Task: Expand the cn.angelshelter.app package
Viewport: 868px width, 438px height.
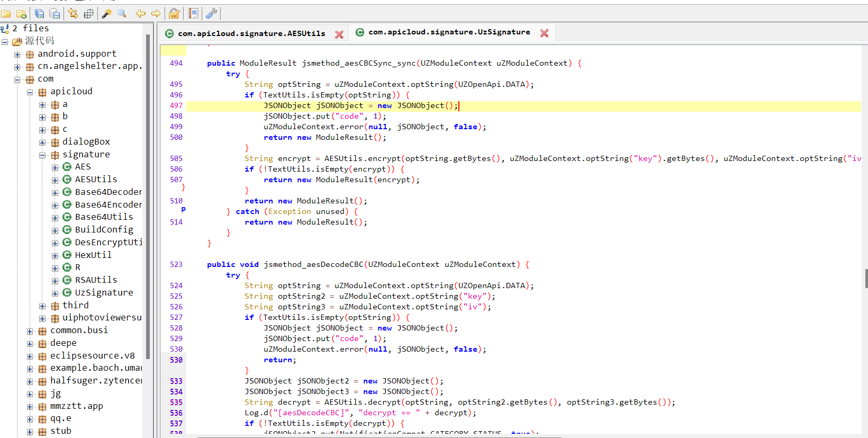Action: (x=17, y=67)
